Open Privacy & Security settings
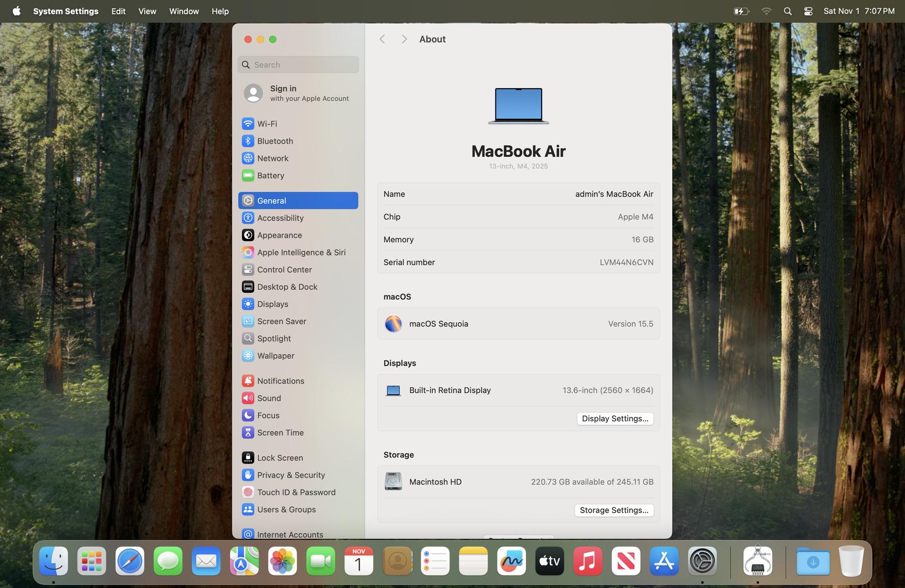Image resolution: width=905 pixels, height=588 pixels. click(x=290, y=475)
